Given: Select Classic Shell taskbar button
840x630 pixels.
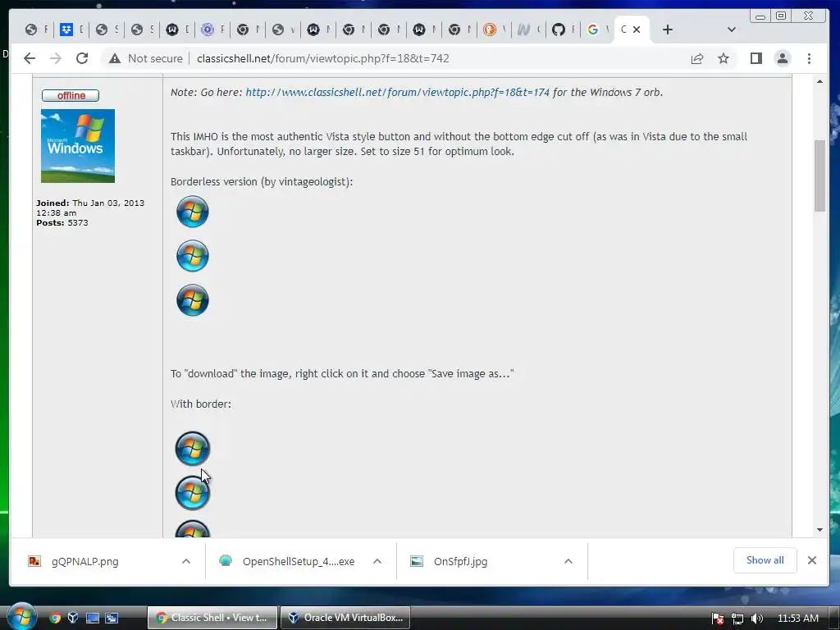Looking at the screenshot, I should pyautogui.click(x=212, y=618).
